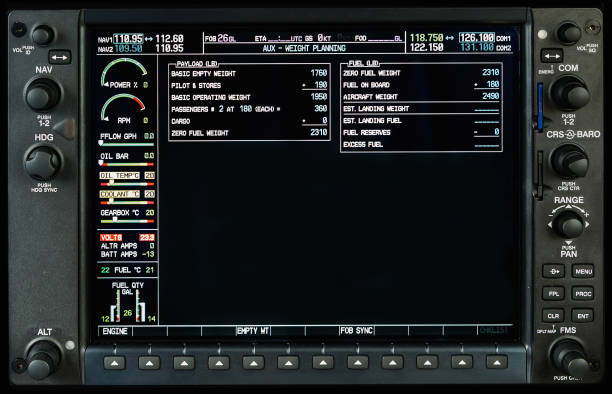Click the COM2 standby frequency 131.100
Screen dimensions: 612x394
477,47
